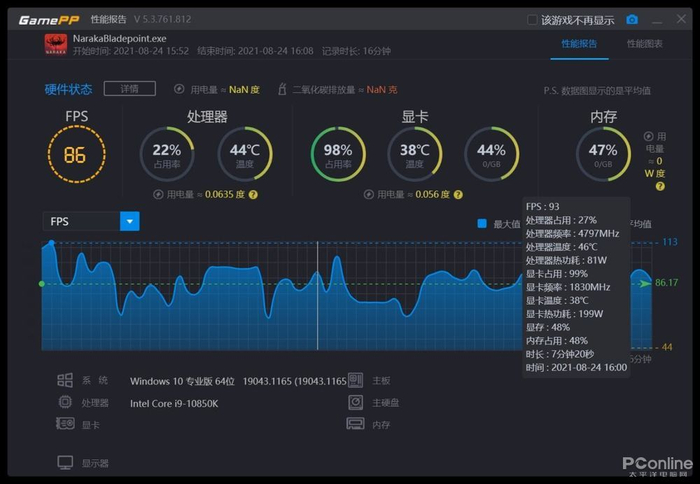Click the peak FPS marker dot on chart

52,243
